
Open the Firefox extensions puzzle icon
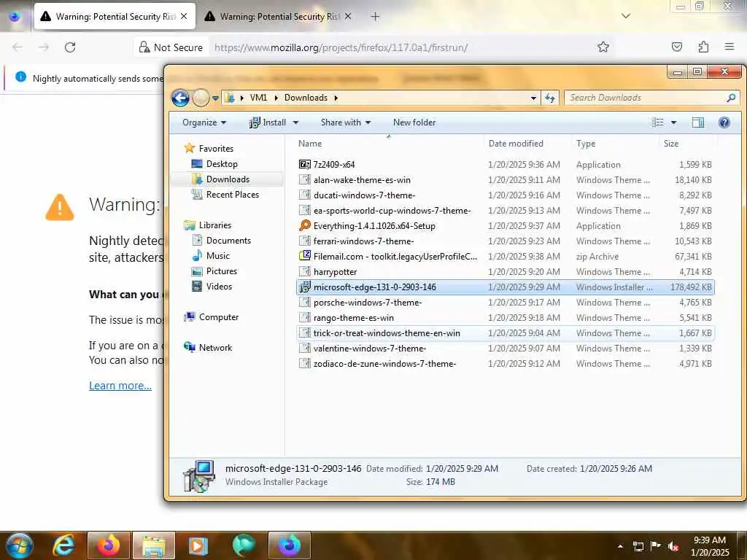(703, 47)
